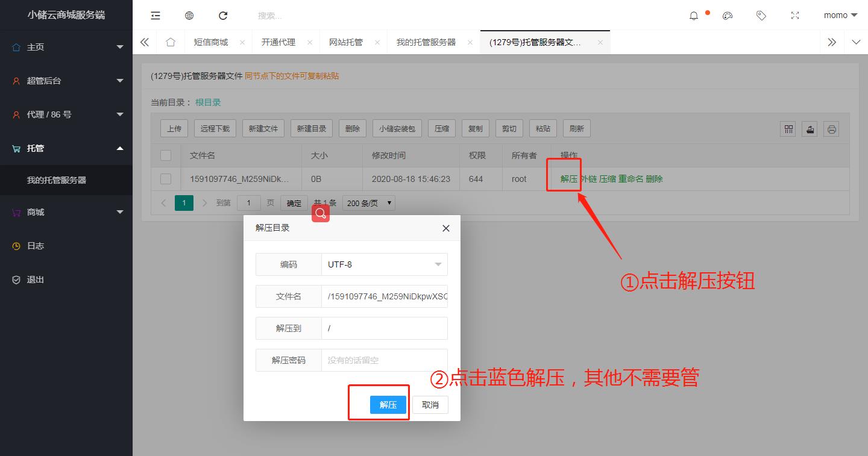Switch to the 网站托管 tab

(346, 42)
